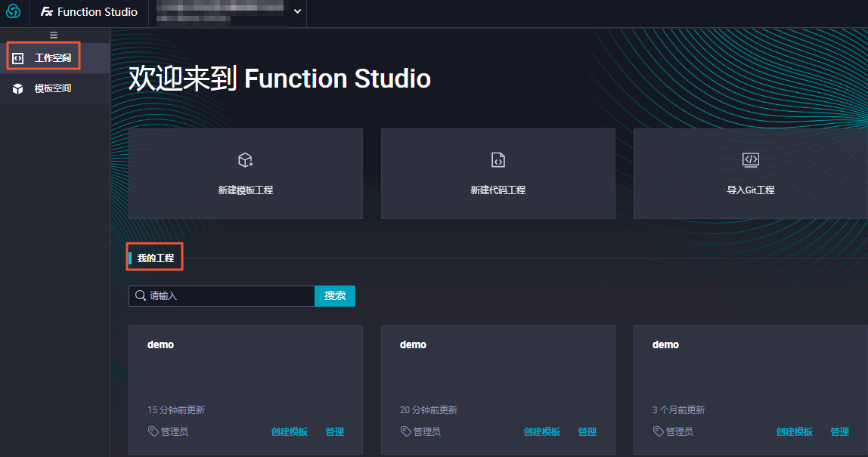868x457 pixels.
Task: Click the 15 分钟前更新 timestamp
Action: tap(176, 410)
